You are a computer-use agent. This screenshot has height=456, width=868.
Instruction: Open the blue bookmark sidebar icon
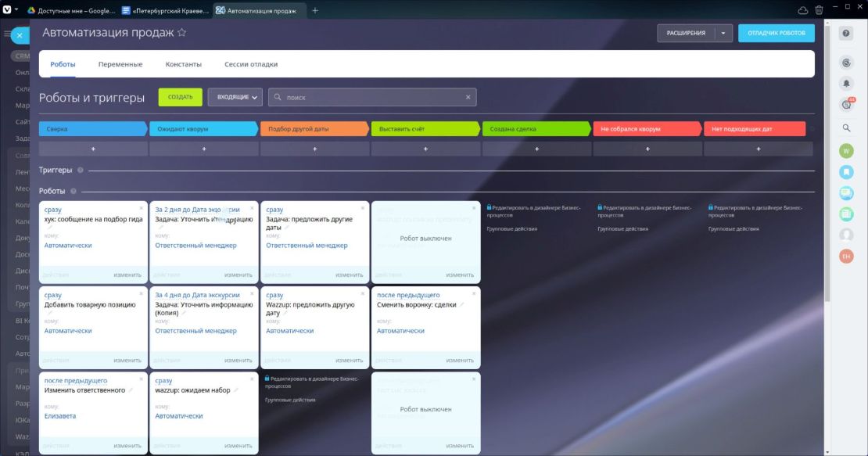point(846,172)
